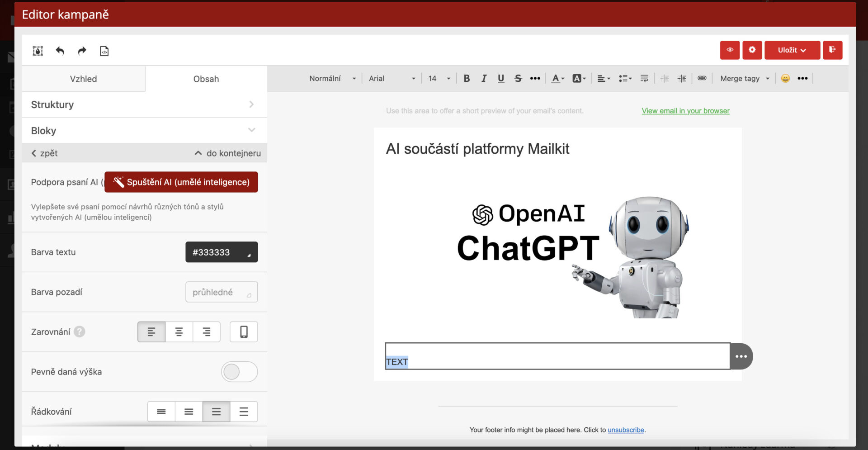Screen dimensions: 868x450
Task: Open the list style dropdown in toolbar
Action: [625, 79]
